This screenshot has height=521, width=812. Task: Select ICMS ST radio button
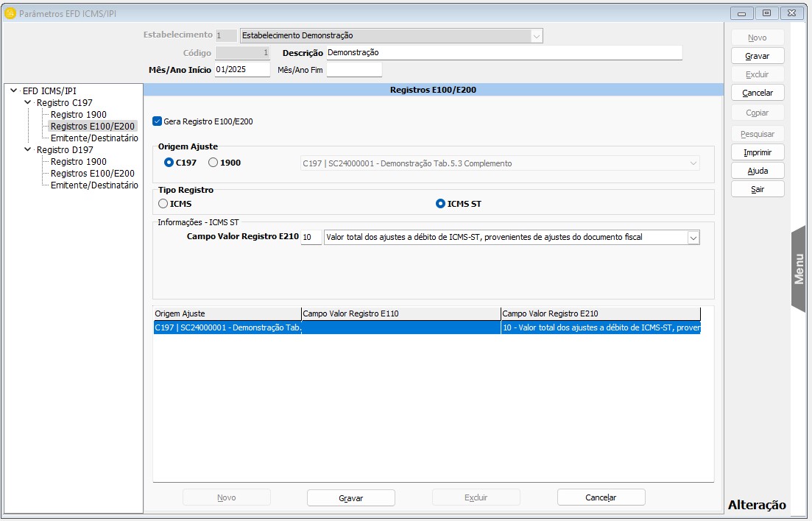tap(441, 204)
